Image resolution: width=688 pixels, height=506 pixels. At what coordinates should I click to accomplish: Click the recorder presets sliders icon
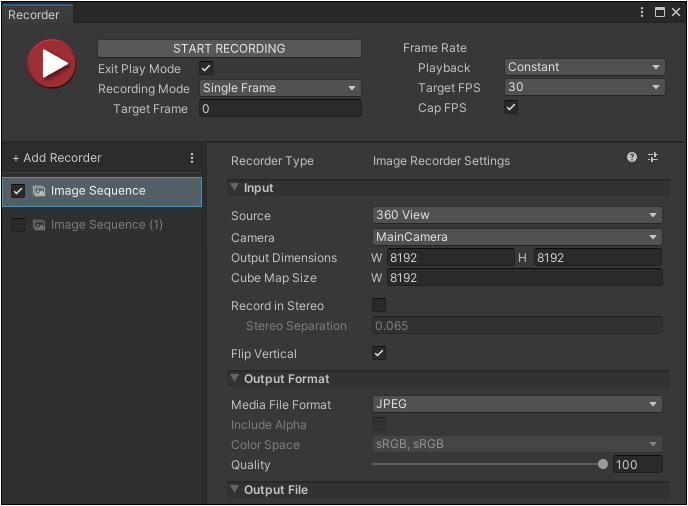tap(653, 158)
